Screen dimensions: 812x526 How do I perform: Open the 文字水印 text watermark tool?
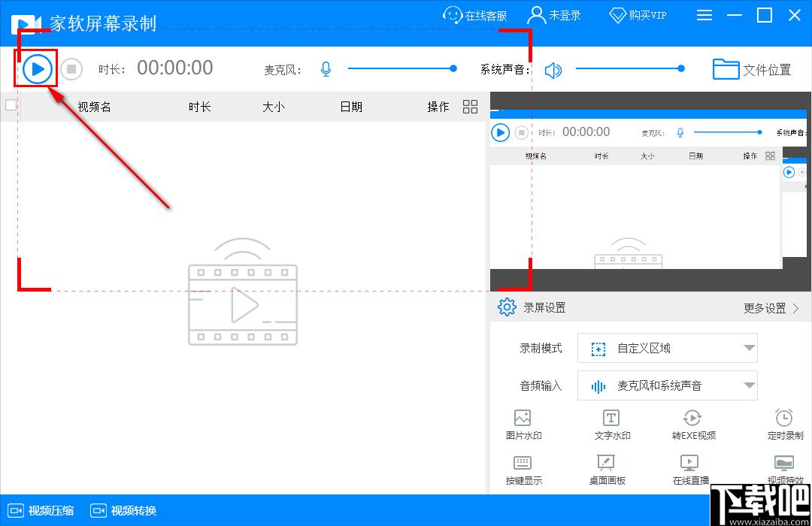coord(611,425)
